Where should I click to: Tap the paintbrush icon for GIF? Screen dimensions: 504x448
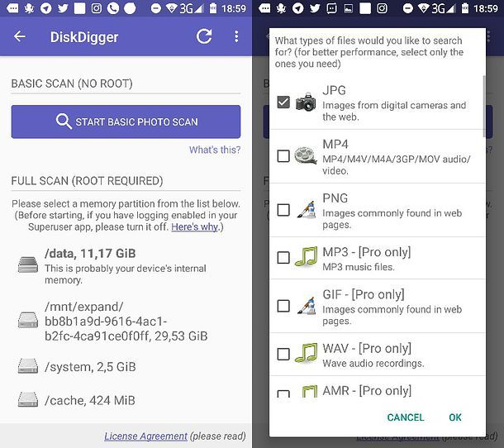(306, 306)
